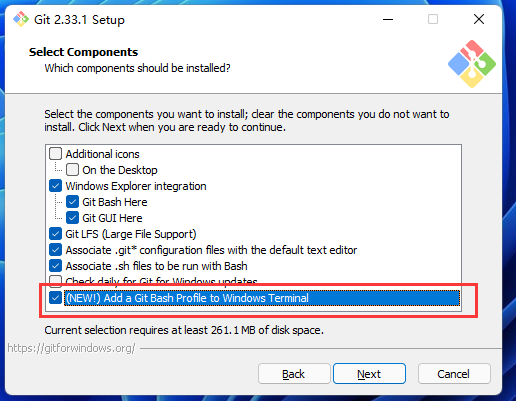Select the Git LFS list item text

(131, 234)
